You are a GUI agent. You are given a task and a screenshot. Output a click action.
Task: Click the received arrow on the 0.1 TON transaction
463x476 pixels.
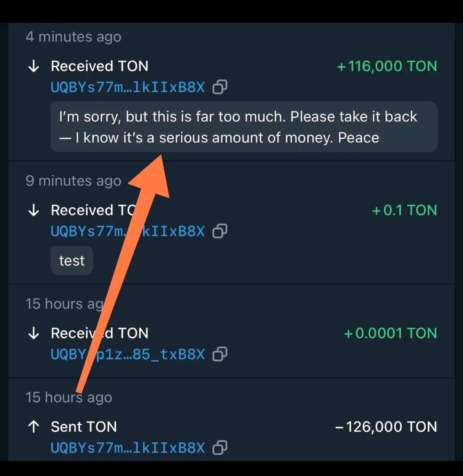33,210
